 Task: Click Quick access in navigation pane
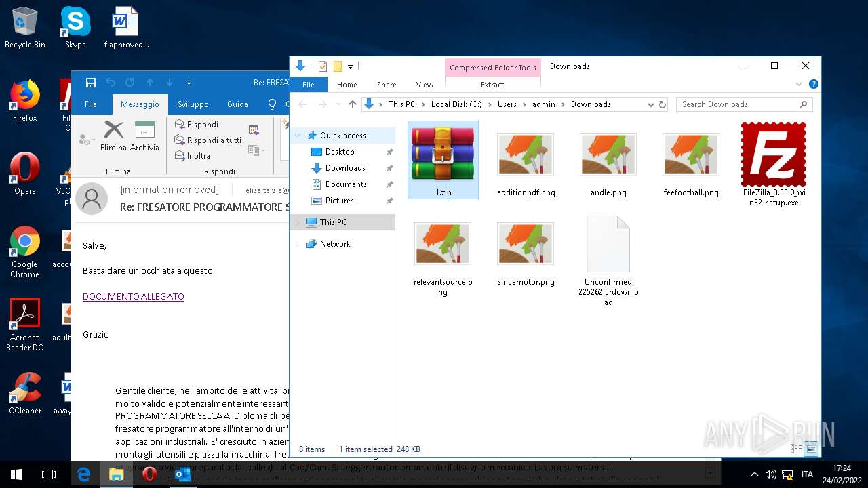(343, 136)
